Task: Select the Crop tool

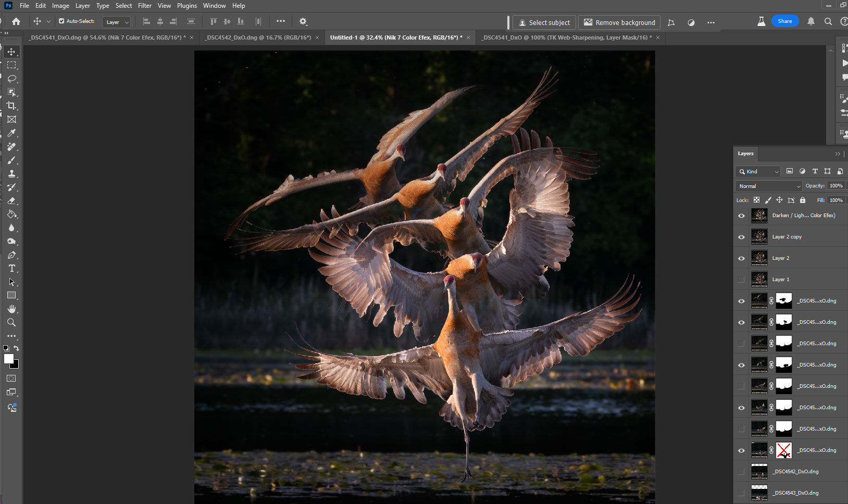Action: (x=11, y=106)
